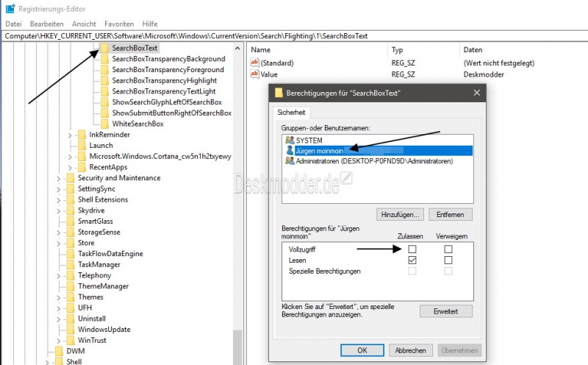Click the registry tree vertical scrollbar

click(237, 221)
